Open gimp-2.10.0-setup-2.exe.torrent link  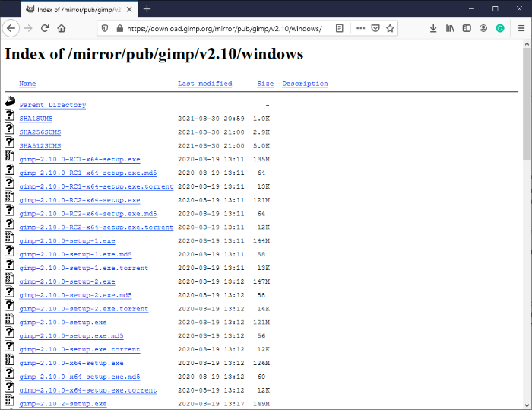[x=84, y=309]
